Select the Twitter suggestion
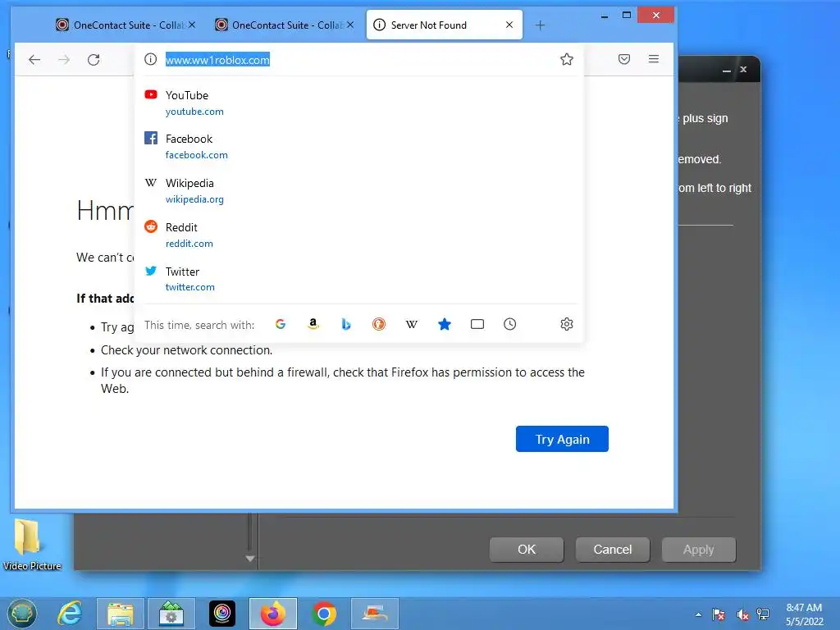This screenshot has height=630, width=840. click(359, 279)
